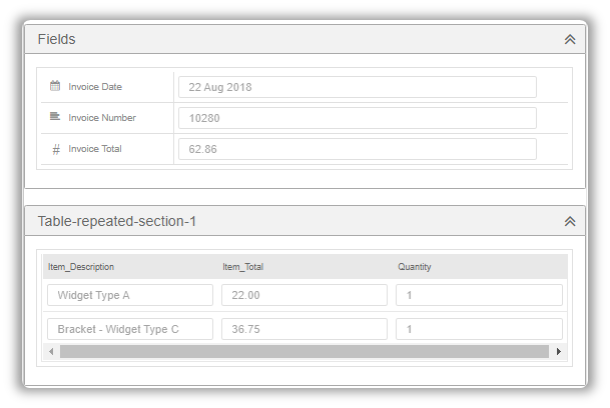
Task: Click the table's left scroll arrow
Action: pos(51,352)
